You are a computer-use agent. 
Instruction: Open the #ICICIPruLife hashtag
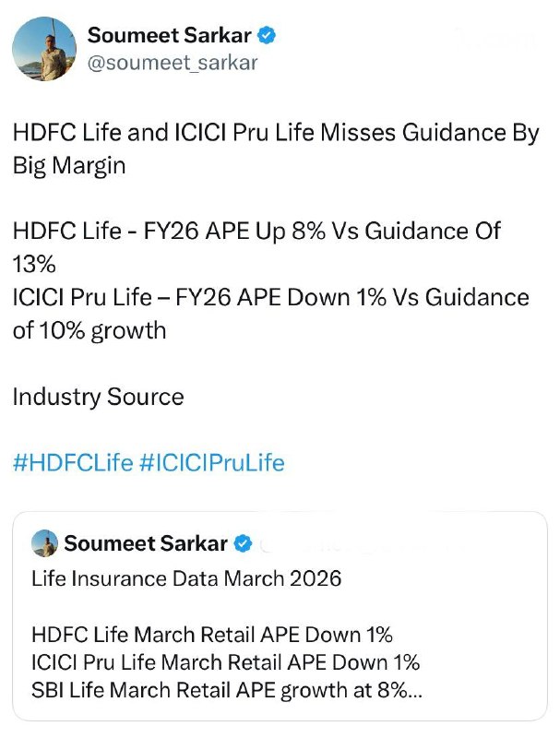click(211, 462)
